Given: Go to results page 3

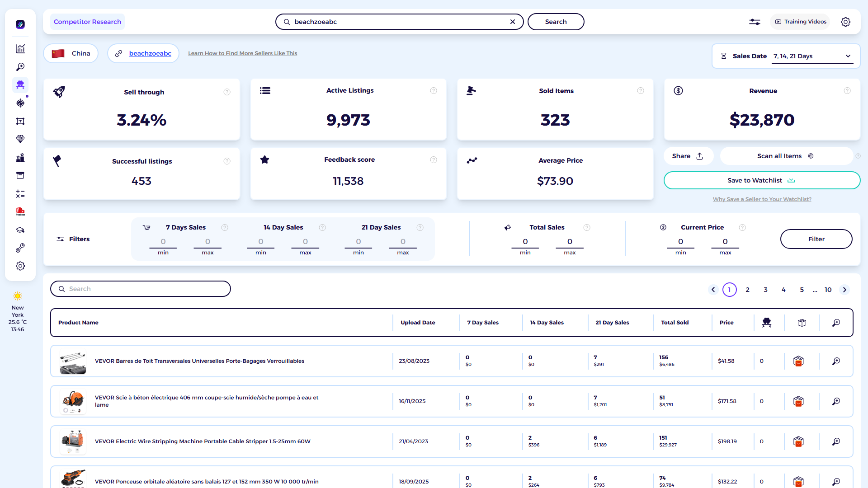Looking at the screenshot, I should pyautogui.click(x=766, y=290).
